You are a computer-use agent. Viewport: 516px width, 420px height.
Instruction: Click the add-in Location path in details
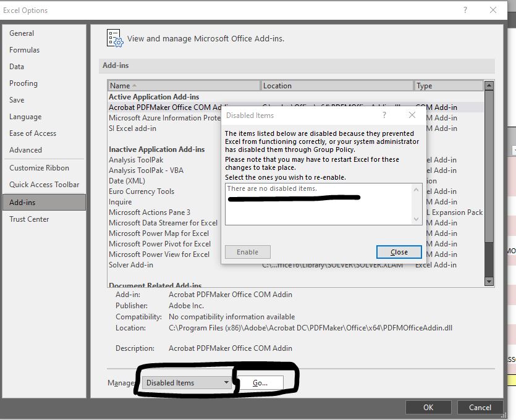(x=310, y=328)
